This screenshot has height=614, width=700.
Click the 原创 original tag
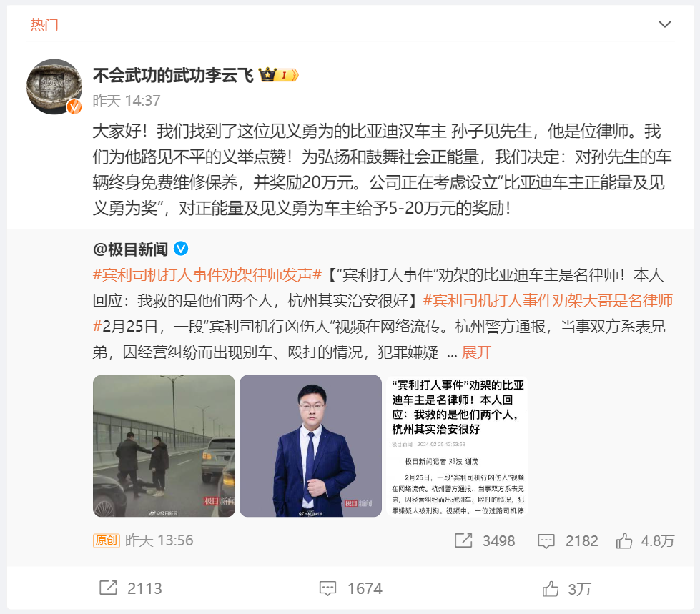[107, 540]
